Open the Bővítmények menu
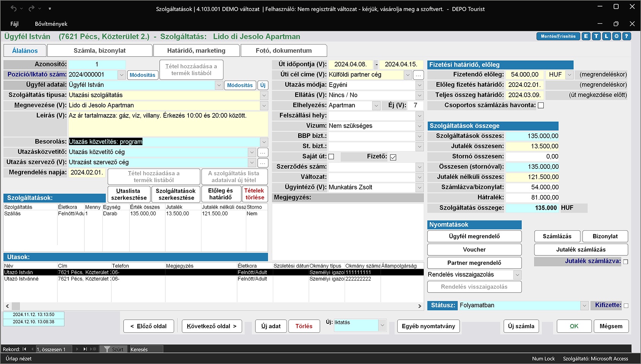The width and height of the screenshot is (641, 364). pos(51,24)
